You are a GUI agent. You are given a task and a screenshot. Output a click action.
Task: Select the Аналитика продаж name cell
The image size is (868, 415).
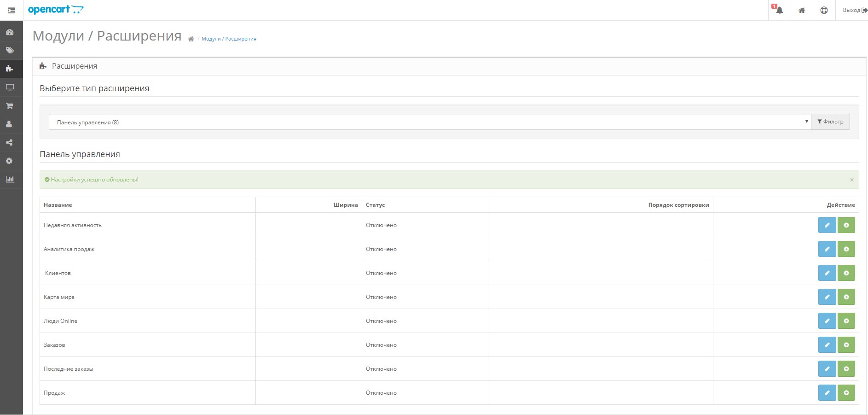tap(148, 249)
